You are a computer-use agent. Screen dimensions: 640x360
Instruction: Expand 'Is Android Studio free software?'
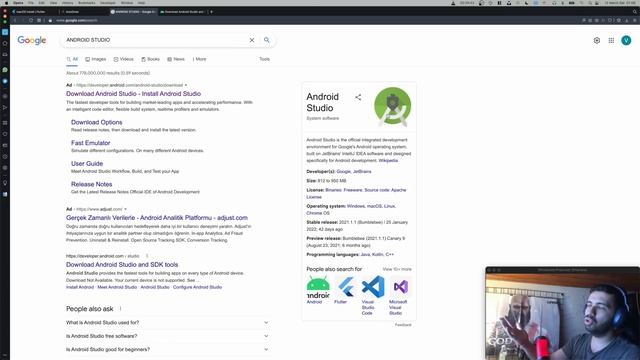click(168, 336)
